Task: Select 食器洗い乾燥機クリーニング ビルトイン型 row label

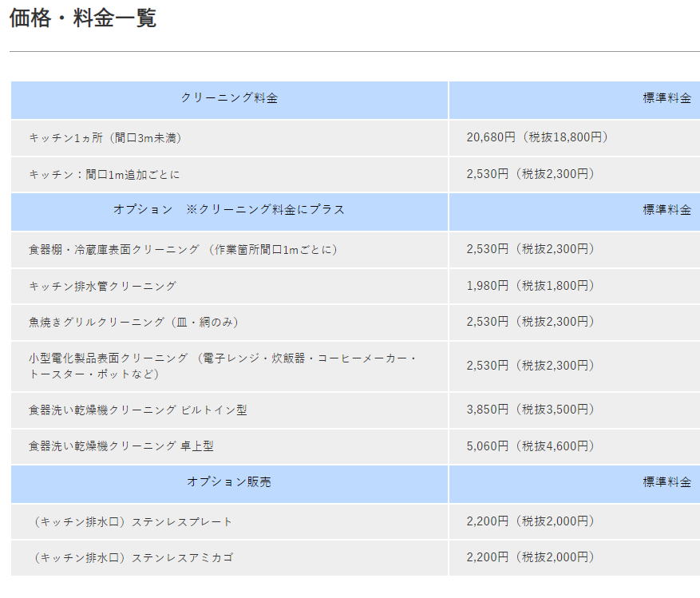Action: [138, 410]
